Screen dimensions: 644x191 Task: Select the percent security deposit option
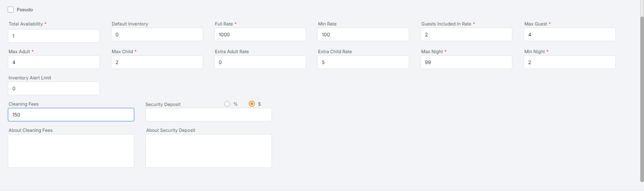point(227,104)
